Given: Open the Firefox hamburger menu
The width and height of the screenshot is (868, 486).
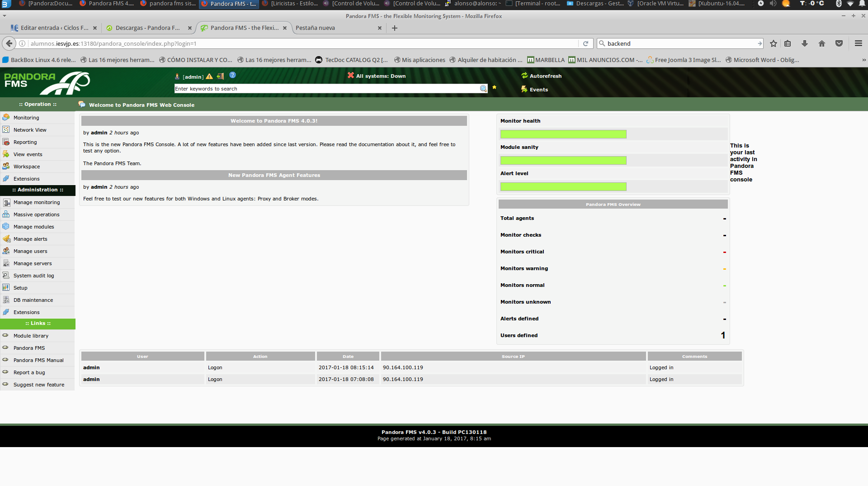Looking at the screenshot, I should coord(858,43).
